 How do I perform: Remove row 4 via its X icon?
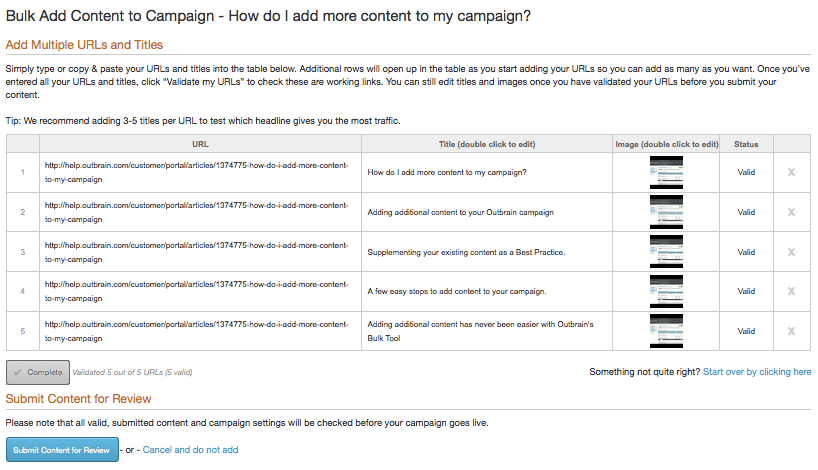pos(792,291)
